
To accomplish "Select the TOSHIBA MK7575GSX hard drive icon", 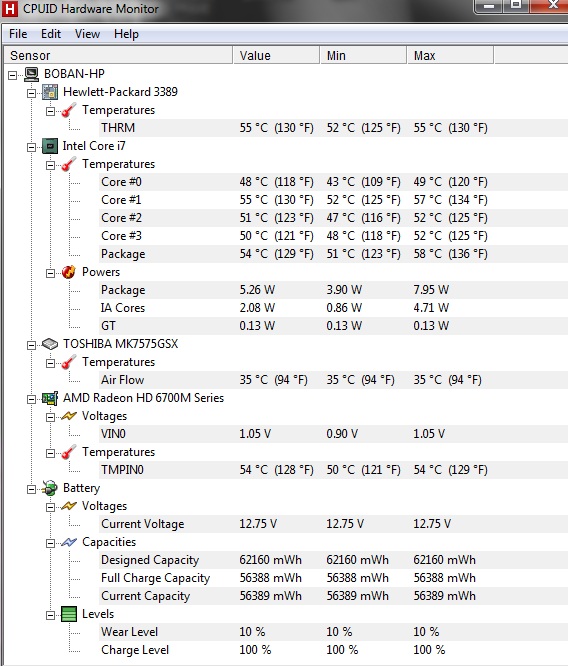I will pos(50,344).
